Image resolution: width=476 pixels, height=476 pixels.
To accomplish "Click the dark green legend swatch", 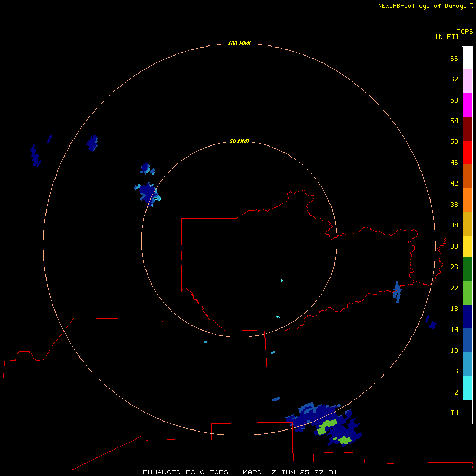I will click(x=467, y=269).
